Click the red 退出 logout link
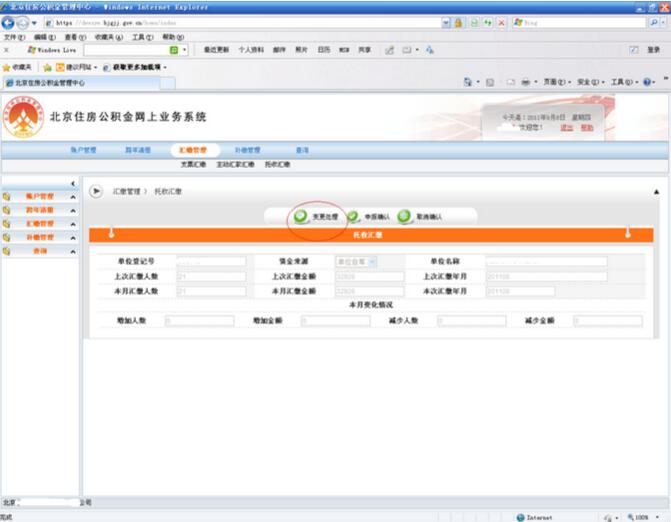Viewport: 671px width, 522px height. tap(567, 128)
